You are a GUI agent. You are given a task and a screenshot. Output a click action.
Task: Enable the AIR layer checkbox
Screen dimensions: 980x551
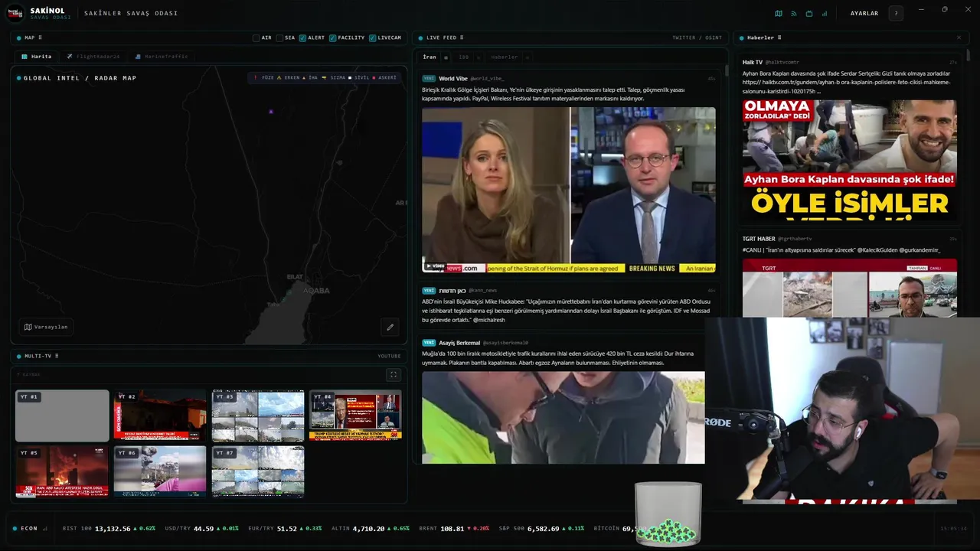256,37
